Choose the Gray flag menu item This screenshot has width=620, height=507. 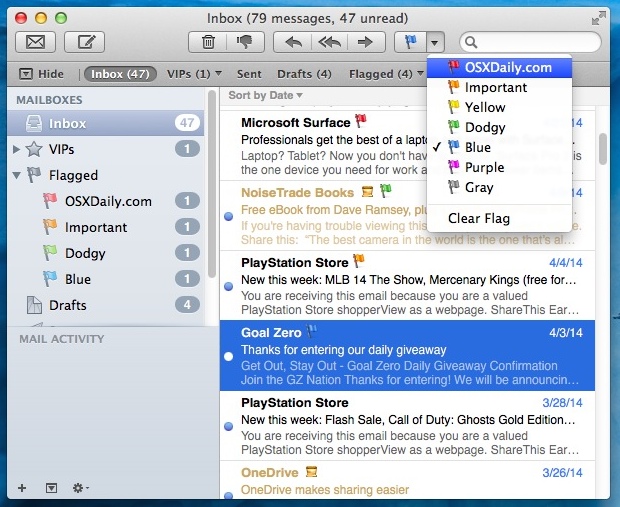[x=499, y=187]
